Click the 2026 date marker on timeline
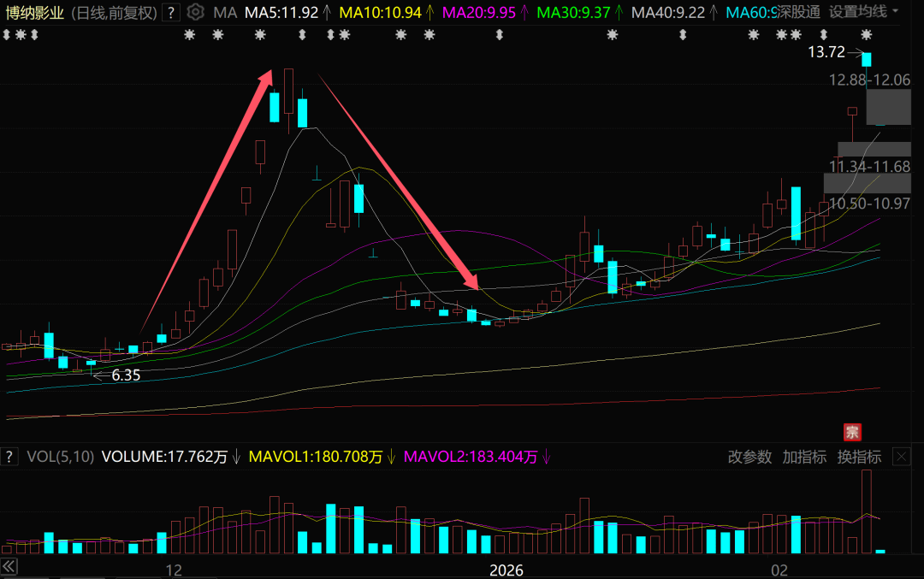The width and height of the screenshot is (924, 579). 506,570
